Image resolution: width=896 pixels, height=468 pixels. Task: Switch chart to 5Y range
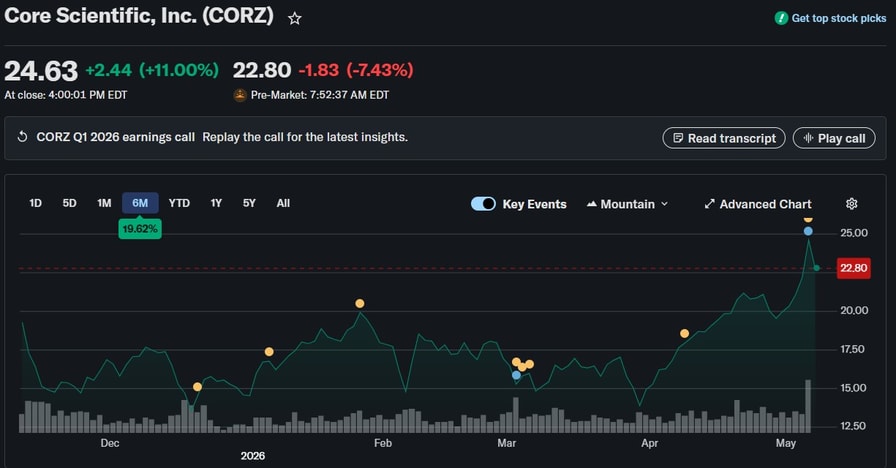[x=249, y=203]
